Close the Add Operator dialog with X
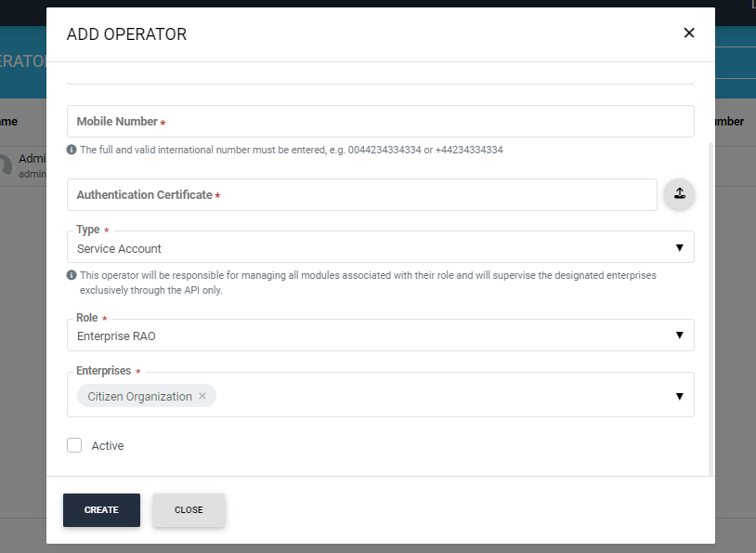 [689, 33]
